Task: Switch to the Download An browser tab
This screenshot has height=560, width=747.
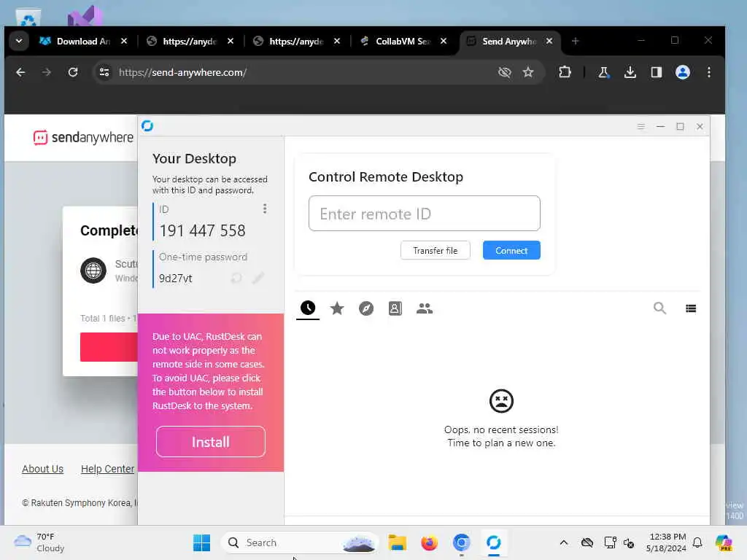Action: click(83, 42)
